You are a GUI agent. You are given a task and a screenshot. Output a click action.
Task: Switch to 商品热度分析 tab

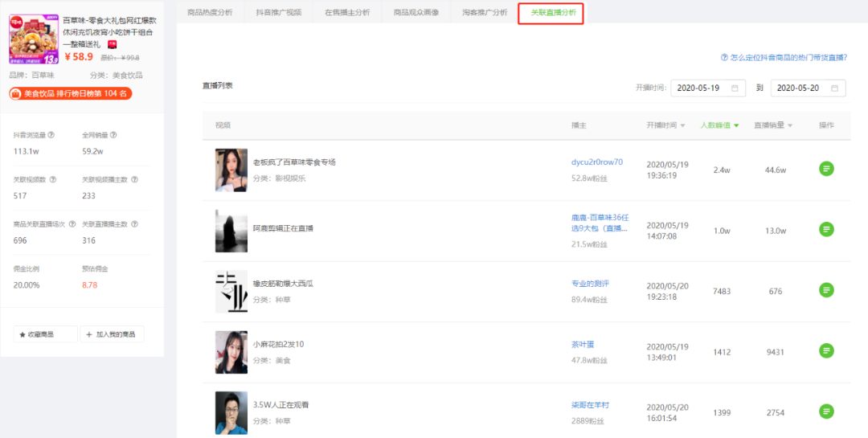(210, 12)
